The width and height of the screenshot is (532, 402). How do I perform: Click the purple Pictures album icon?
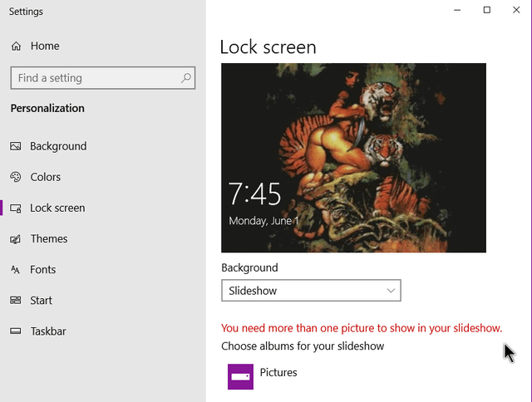click(240, 376)
